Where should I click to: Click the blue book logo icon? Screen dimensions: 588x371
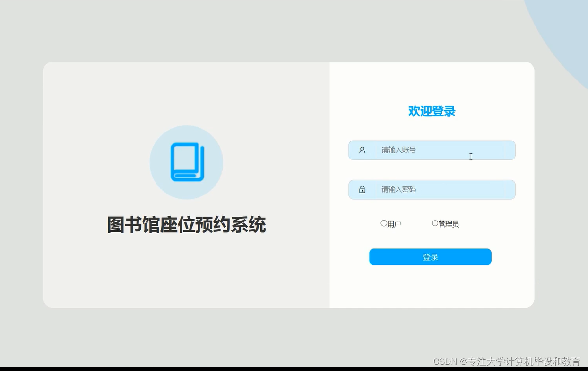187,162
